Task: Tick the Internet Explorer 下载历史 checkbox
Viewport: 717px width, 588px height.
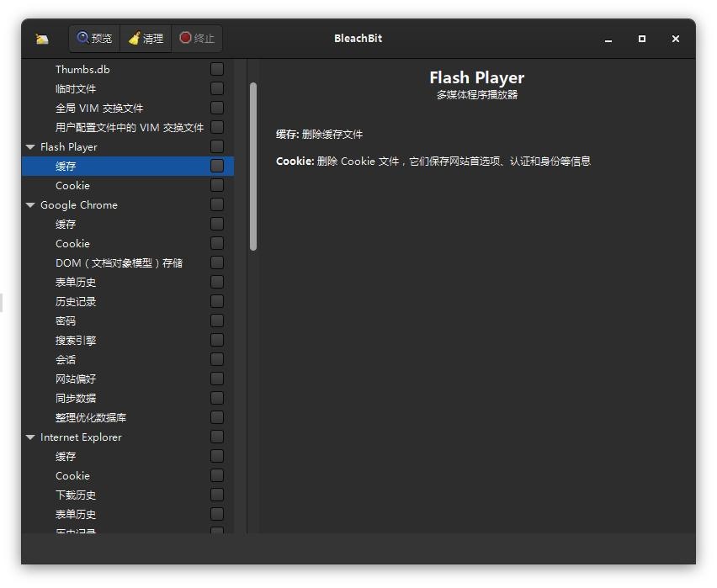Action: [x=217, y=495]
